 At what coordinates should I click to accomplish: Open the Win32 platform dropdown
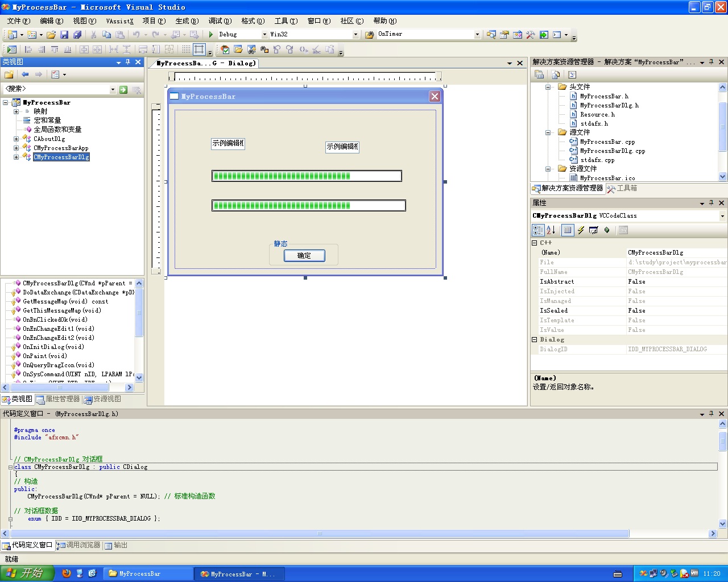(x=355, y=35)
